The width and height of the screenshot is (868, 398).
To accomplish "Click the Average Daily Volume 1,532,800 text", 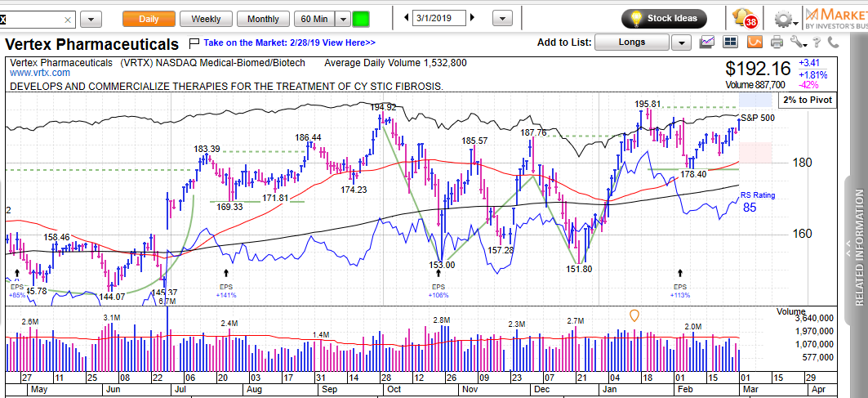I will [x=395, y=63].
